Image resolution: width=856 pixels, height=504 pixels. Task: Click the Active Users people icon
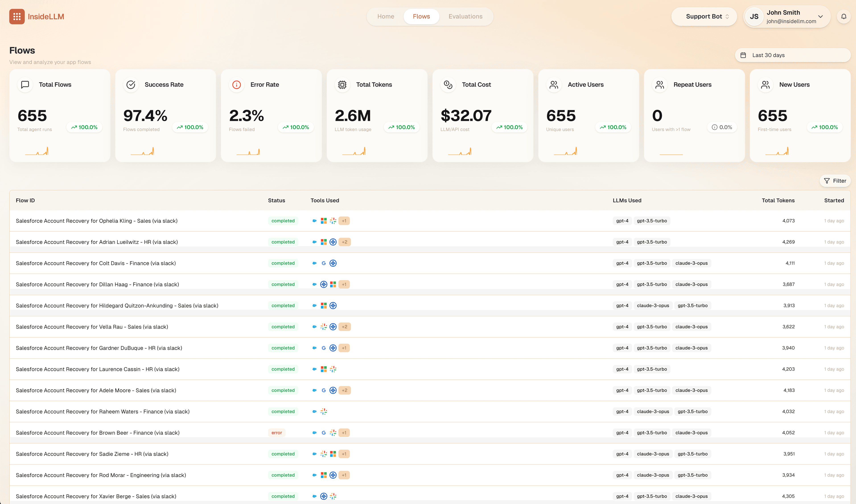[554, 85]
